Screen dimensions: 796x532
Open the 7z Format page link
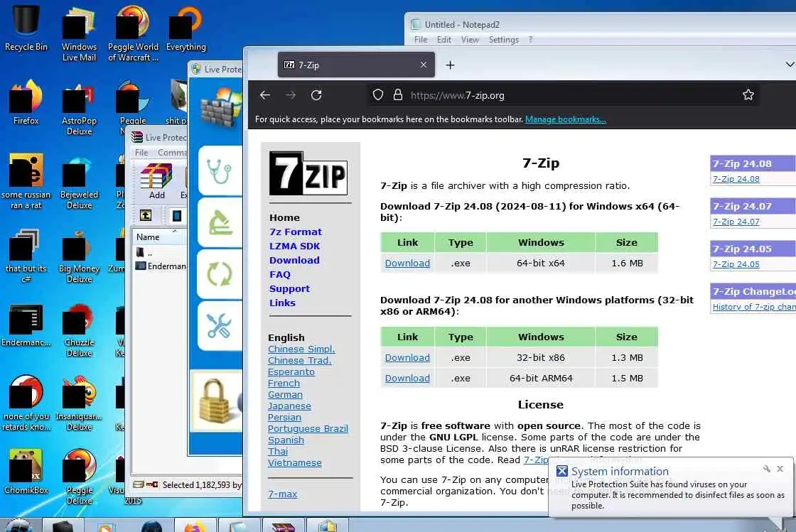point(296,232)
